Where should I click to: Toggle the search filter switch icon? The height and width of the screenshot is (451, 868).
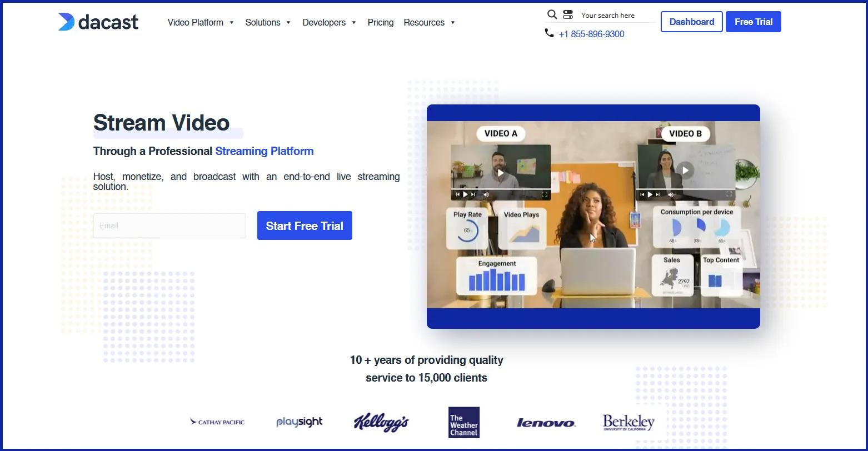[x=567, y=14]
